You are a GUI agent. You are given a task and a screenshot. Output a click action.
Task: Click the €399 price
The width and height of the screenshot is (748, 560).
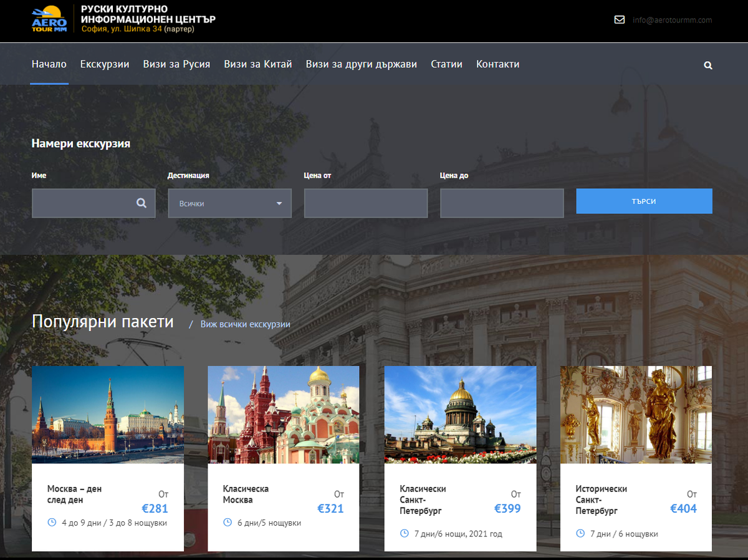507,509
